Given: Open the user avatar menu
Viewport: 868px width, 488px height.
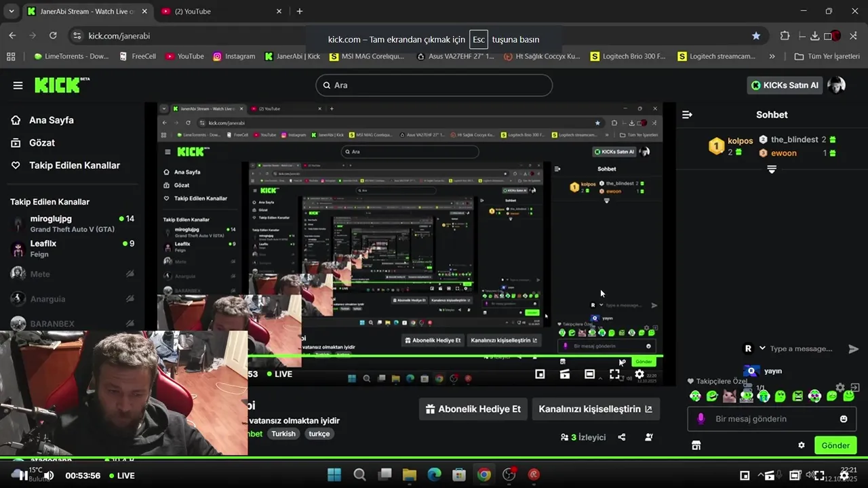Looking at the screenshot, I should [x=837, y=85].
